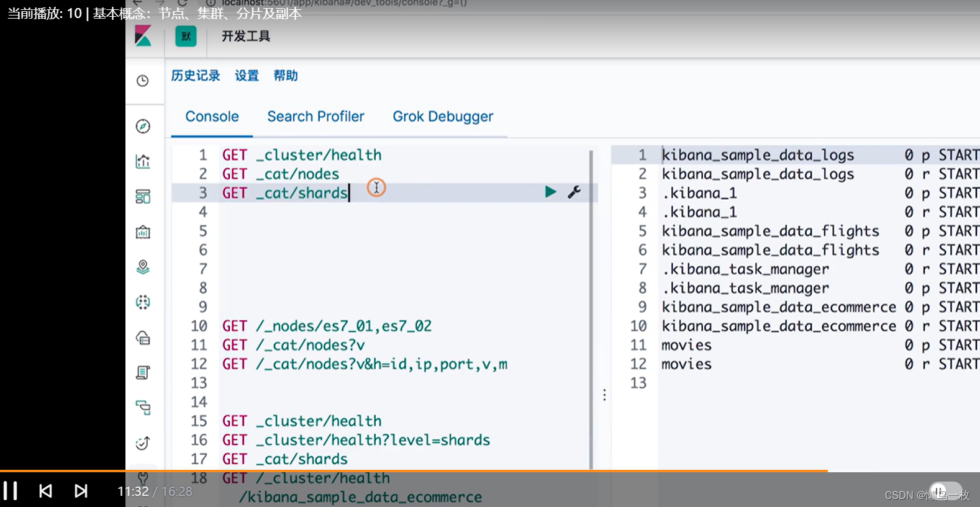This screenshot has width=980, height=507.
Task: Switch to the Console tab
Action: (x=212, y=117)
